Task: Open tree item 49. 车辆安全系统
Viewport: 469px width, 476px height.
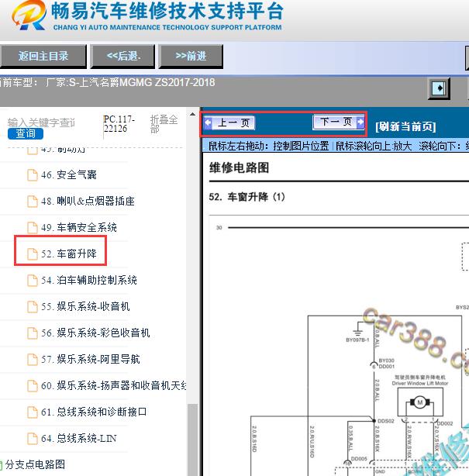Action: click(79, 227)
